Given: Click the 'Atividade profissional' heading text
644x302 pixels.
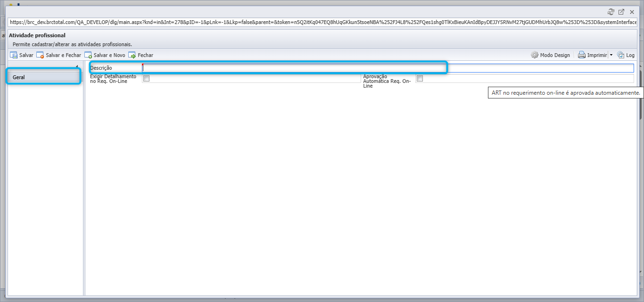Looking at the screenshot, I should (x=37, y=35).
